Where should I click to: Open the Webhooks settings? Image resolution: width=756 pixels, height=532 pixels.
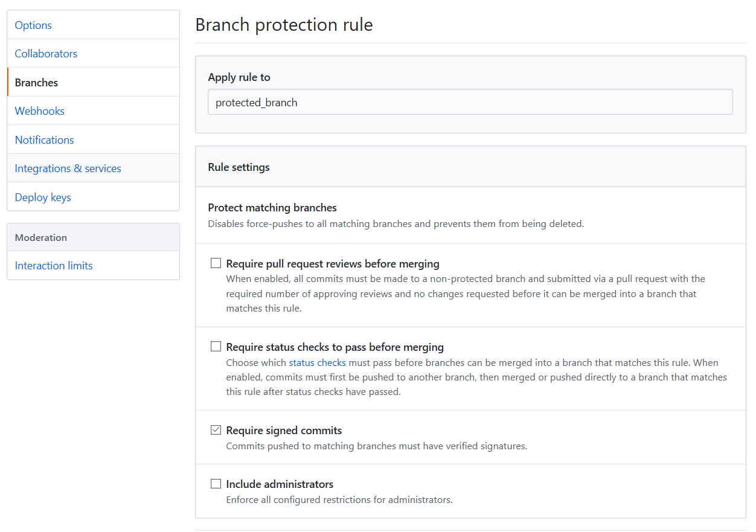coord(39,111)
